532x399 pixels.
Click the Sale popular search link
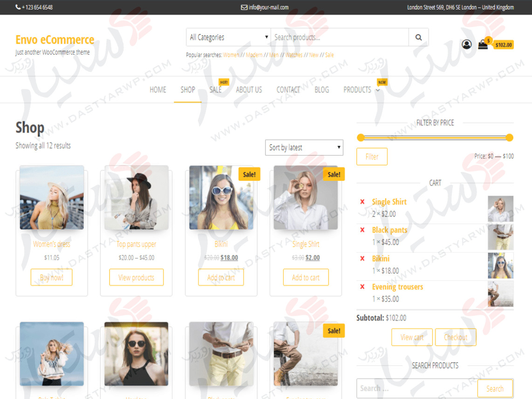[329, 55]
